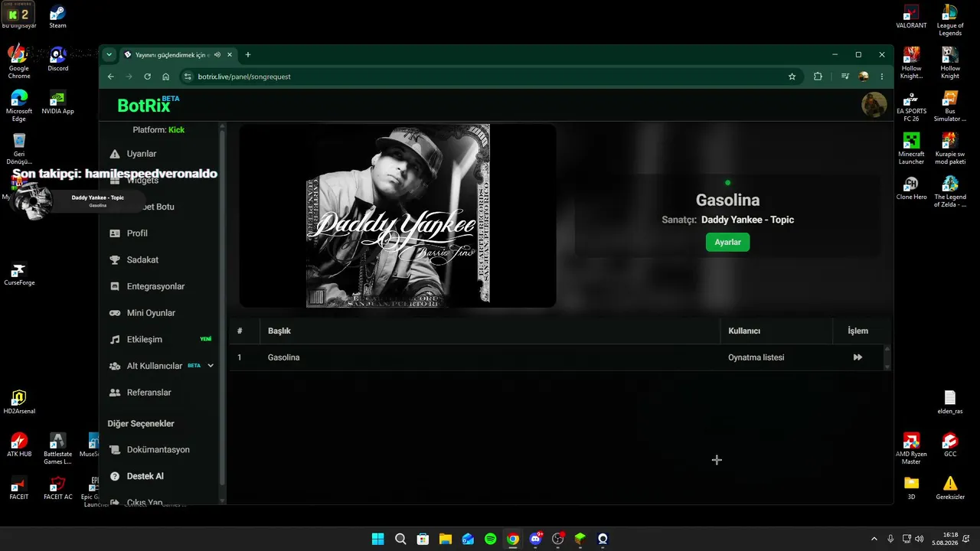Image resolution: width=980 pixels, height=551 pixels.
Task: Go back to the previous page
Action: click(110, 77)
